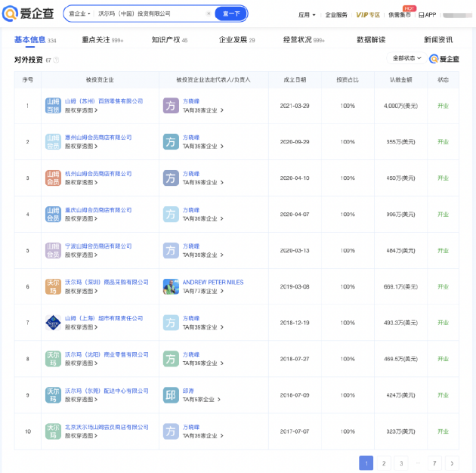476x473 pixels.
Task: Go to pagination page 2
Action: (x=384, y=463)
